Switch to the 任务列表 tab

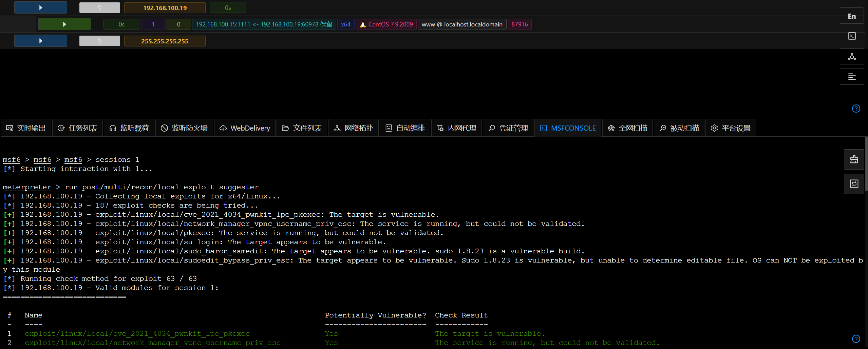click(x=77, y=128)
